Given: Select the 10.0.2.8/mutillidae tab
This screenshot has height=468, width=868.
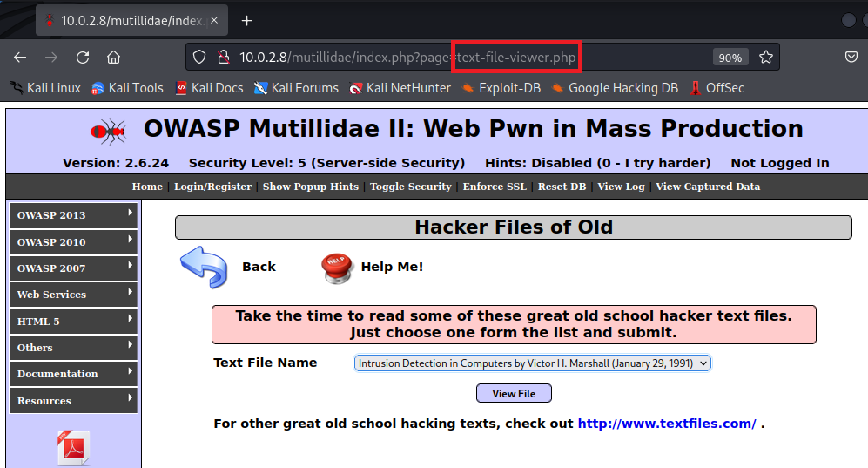Looking at the screenshot, I should [x=131, y=21].
